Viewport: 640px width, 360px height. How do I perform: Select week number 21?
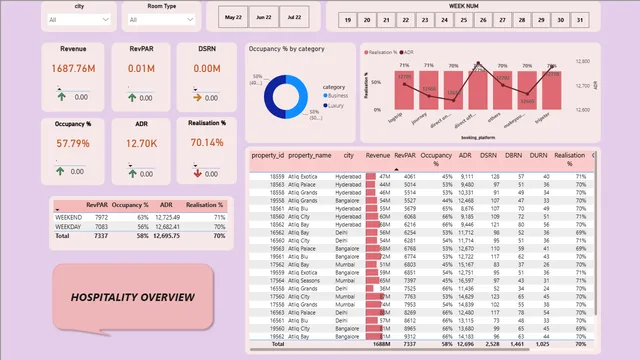click(x=386, y=20)
